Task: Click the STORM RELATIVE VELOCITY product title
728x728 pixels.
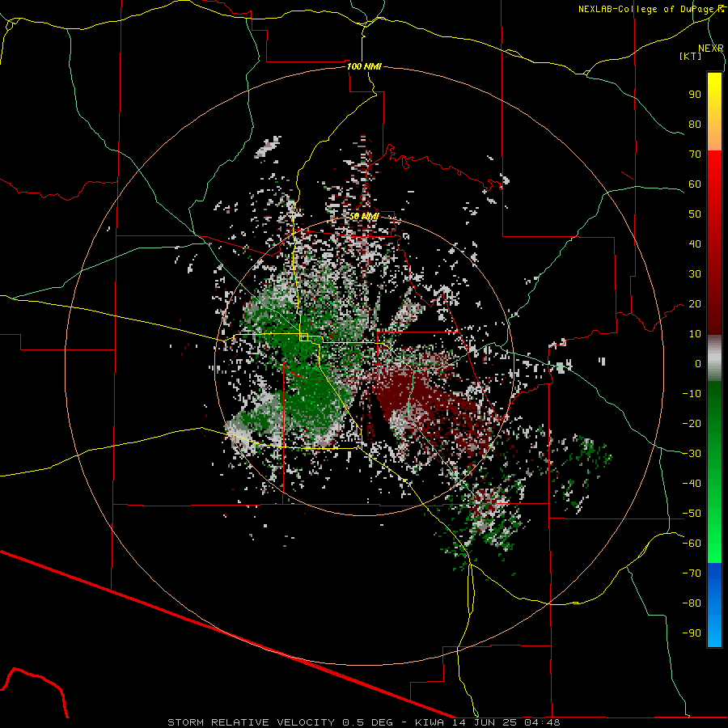Action: (251, 722)
